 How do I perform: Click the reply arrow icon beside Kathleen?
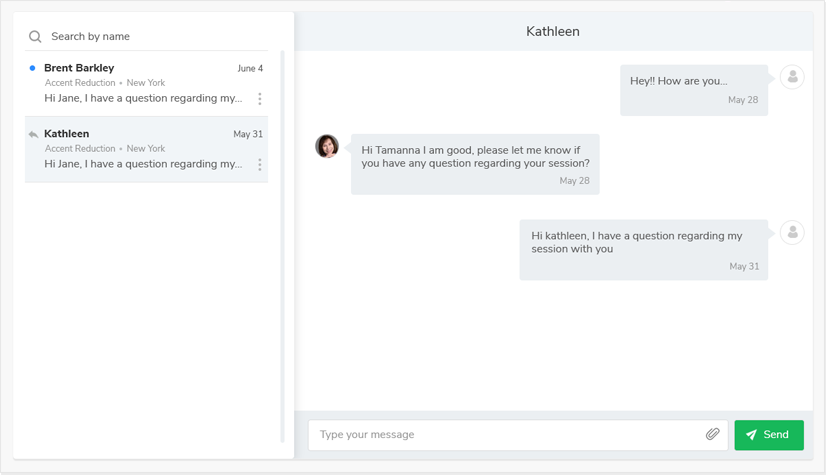coord(33,134)
